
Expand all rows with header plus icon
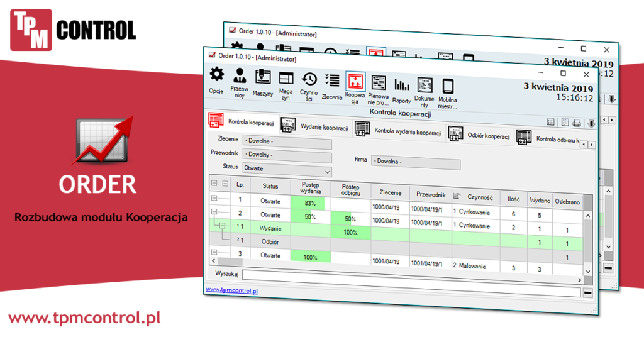pyautogui.click(x=214, y=183)
